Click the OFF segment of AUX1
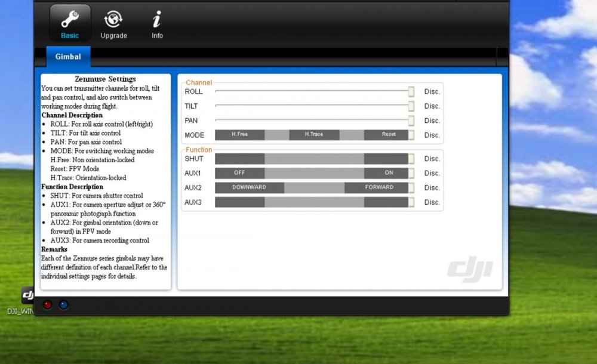This screenshot has width=597, height=364. click(x=239, y=173)
